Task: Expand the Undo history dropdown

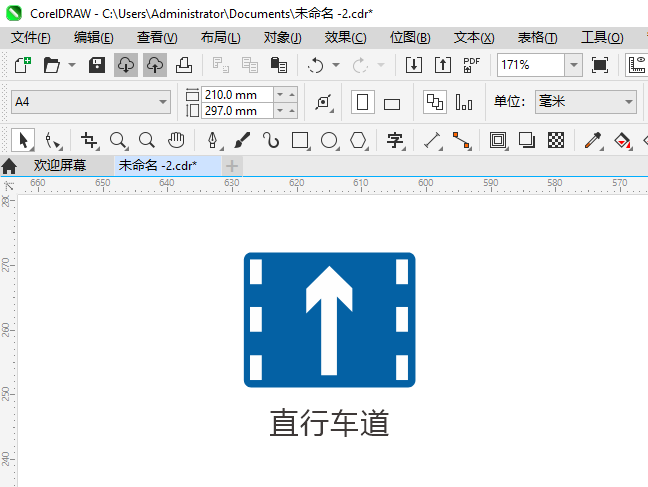Action: (x=336, y=65)
